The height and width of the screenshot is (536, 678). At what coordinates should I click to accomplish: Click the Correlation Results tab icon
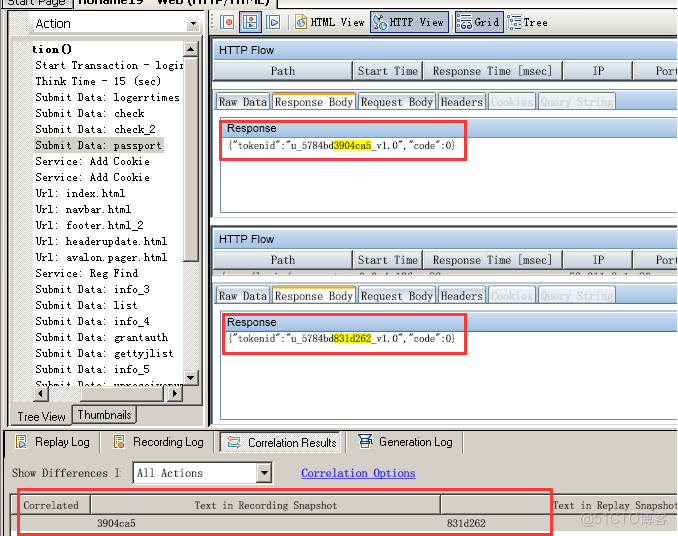point(234,442)
